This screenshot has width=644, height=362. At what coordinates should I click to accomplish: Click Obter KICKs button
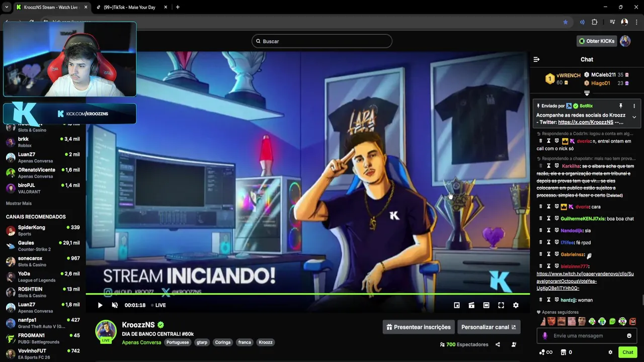click(597, 41)
